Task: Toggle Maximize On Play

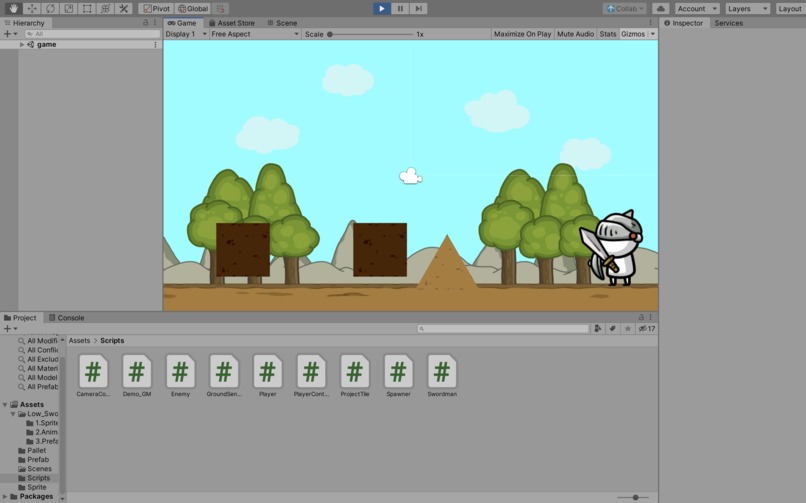Action: click(522, 34)
